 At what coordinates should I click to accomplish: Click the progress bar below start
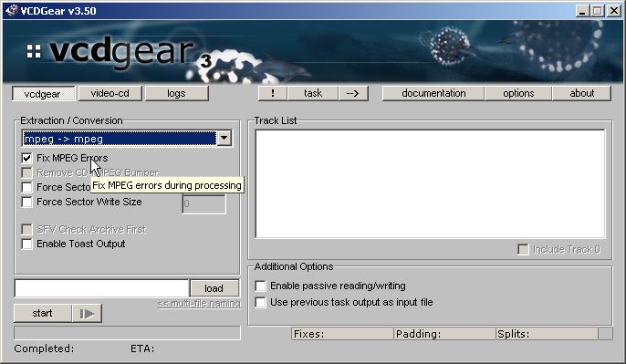127,333
